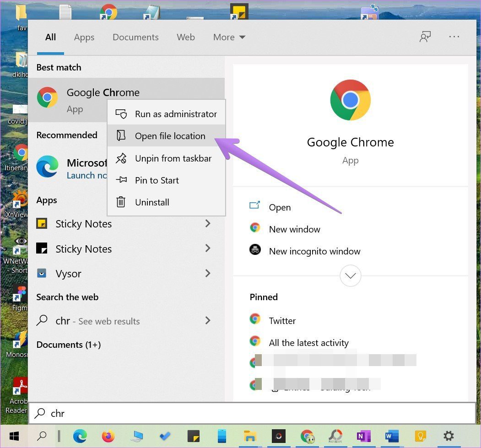This screenshot has height=448, width=481.
Task: Switch to the Web tab
Action: pyautogui.click(x=186, y=37)
